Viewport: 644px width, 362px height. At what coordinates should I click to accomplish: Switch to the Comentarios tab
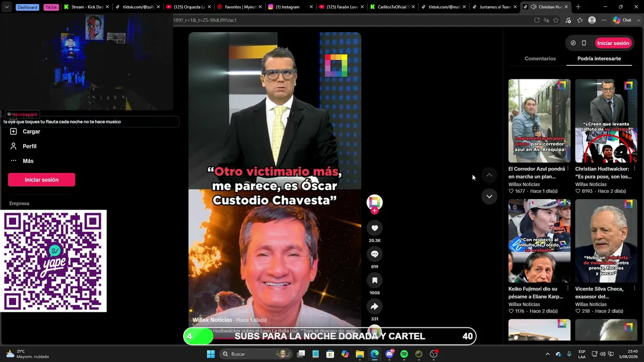click(540, 59)
